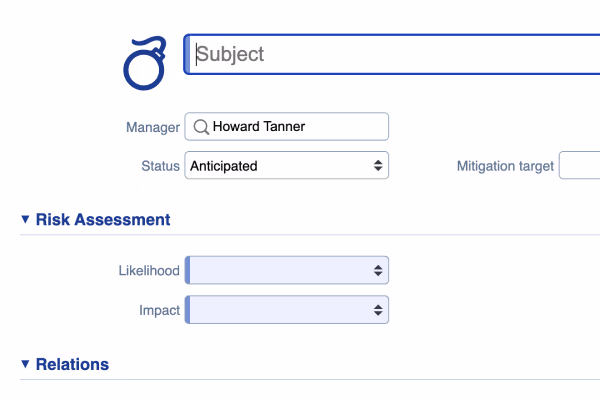Click the Impact label
The width and height of the screenshot is (600, 400).
pyautogui.click(x=159, y=310)
